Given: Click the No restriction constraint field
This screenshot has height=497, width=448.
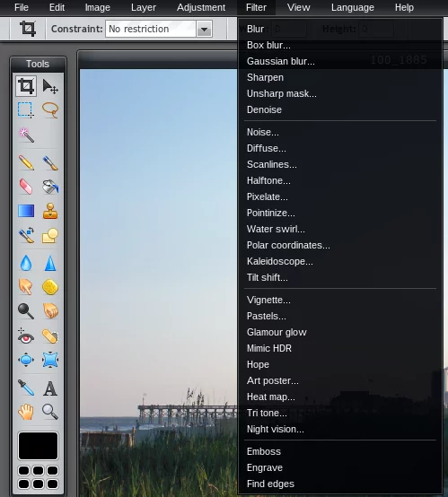Looking at the screenshot, I should click(x=151, y=29).
